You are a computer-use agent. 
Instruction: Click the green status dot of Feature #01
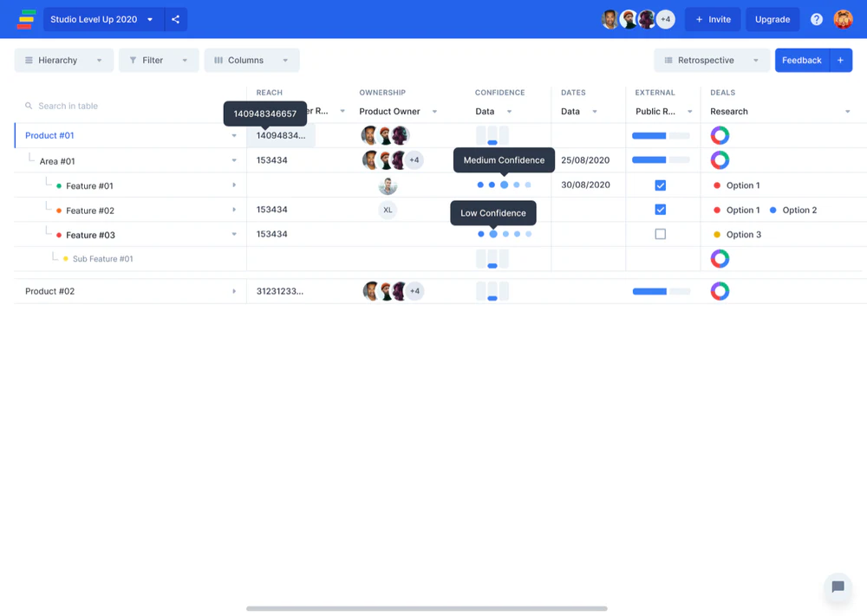pos(59,186)
